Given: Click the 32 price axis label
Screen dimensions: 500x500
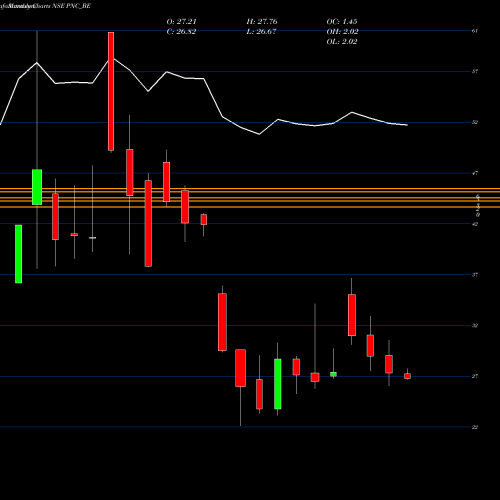Looking at the screenshot, I should click(475, 326).
